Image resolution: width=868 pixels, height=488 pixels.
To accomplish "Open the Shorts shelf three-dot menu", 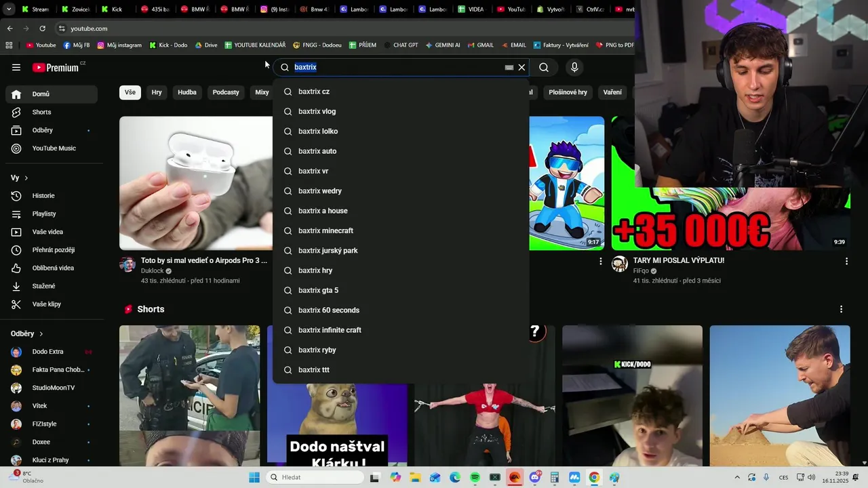I will coord(842,309).
